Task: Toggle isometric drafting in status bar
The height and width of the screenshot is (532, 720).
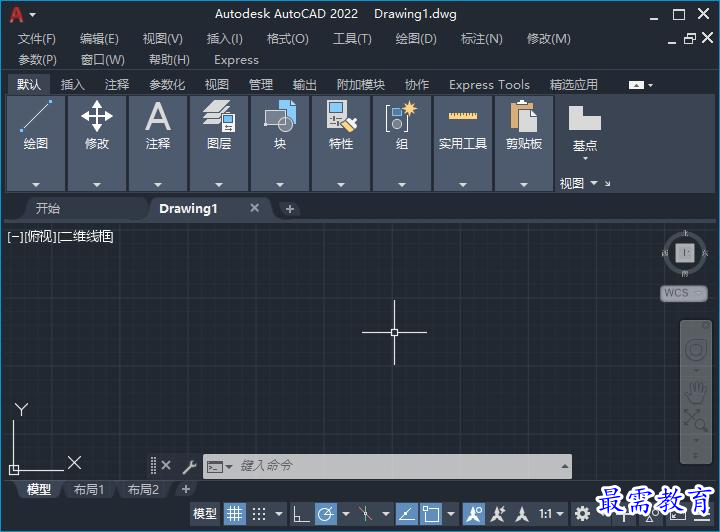Action: coord(366,514)
